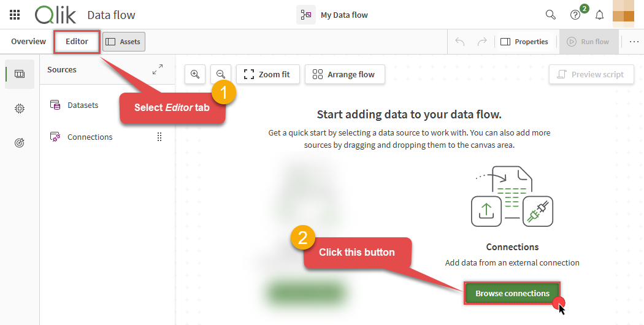Open the notifications bell
The height and width of the screenshot is (325, 644).
point(600,15)
